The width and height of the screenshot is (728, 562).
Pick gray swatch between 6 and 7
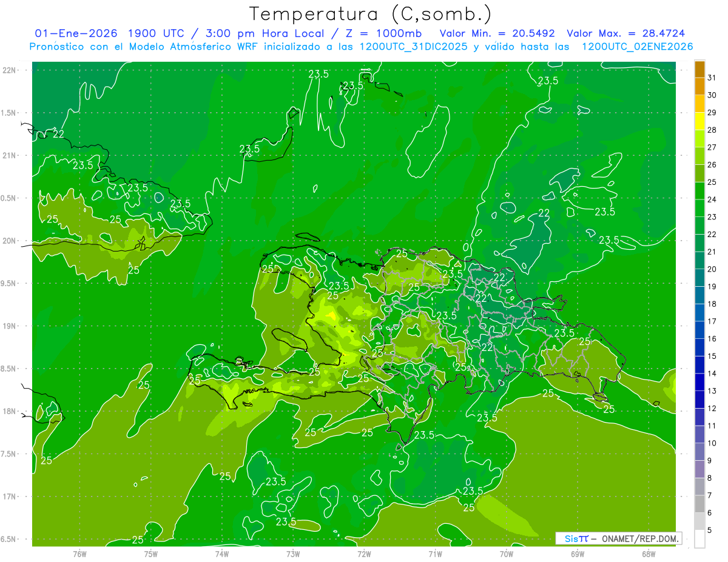699,504
